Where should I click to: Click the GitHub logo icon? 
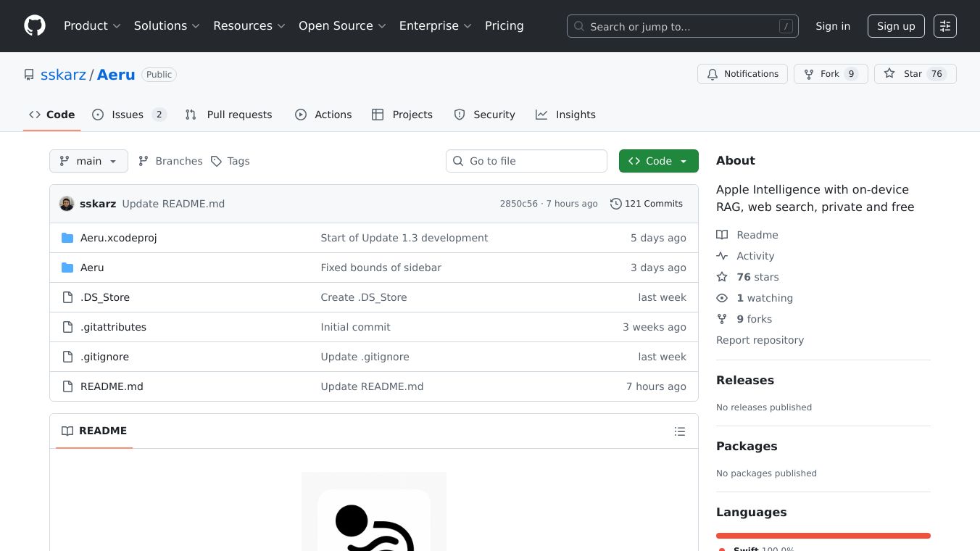[35, 26]
